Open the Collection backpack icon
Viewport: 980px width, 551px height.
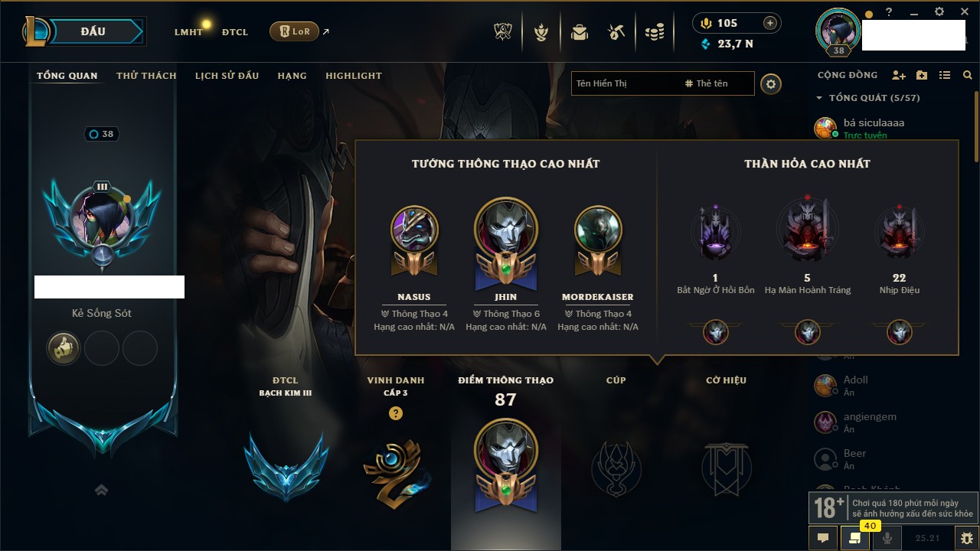580,32
